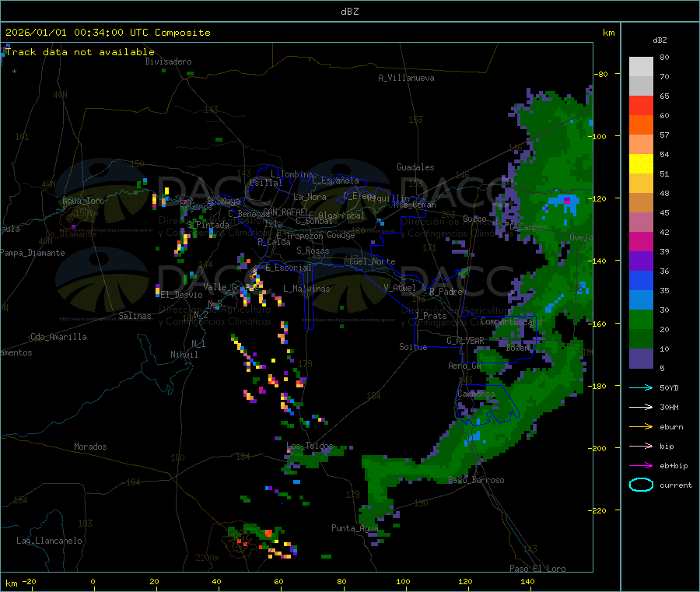The image size is (700, 592).
Task: Click the 'Nihuil' map label
Action: [x=184, y=355]
